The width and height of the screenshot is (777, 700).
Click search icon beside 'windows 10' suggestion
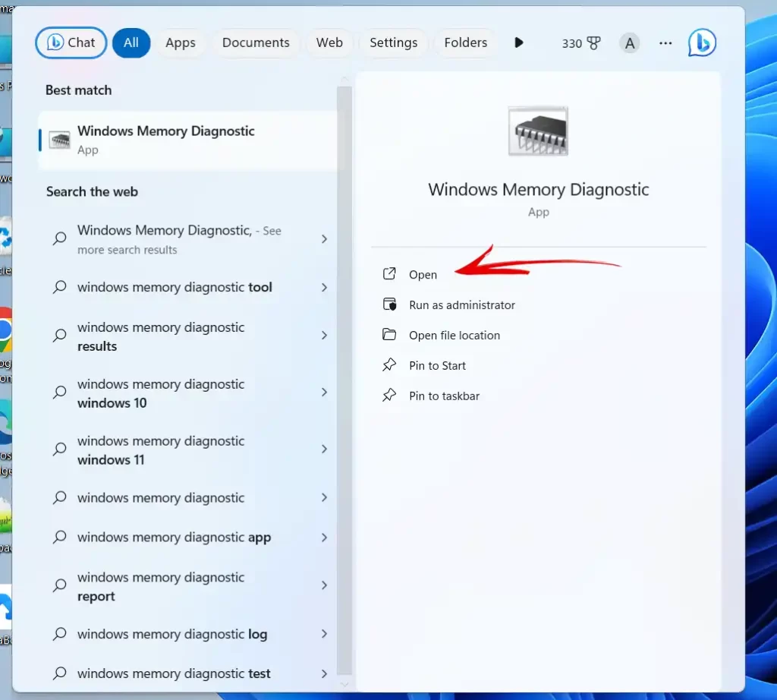[x=59, y=393]
